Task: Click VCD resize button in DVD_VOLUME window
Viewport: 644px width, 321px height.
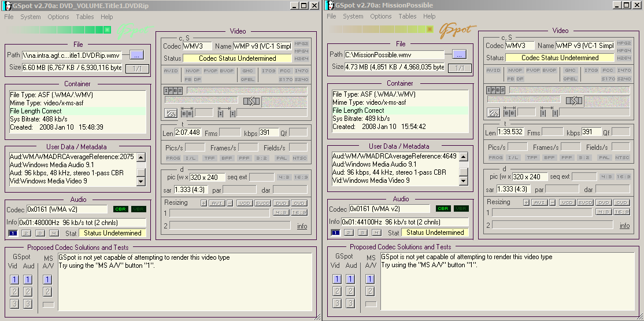Action: tap(245, 203)
